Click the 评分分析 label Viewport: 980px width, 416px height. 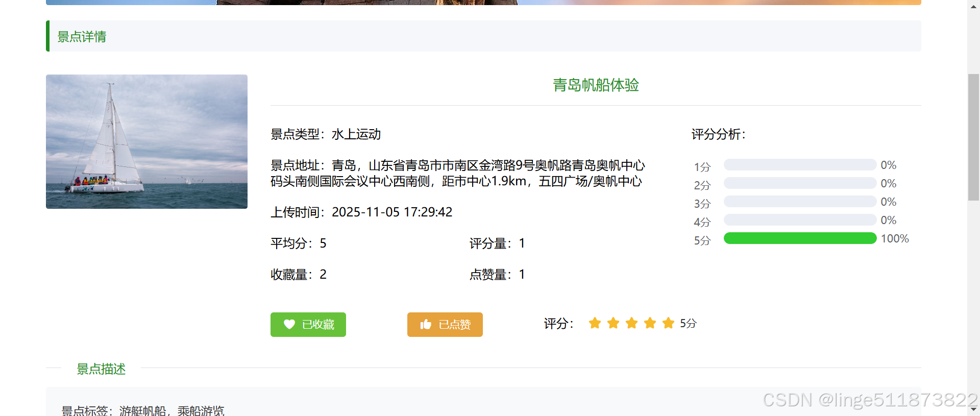click(719, 134)
